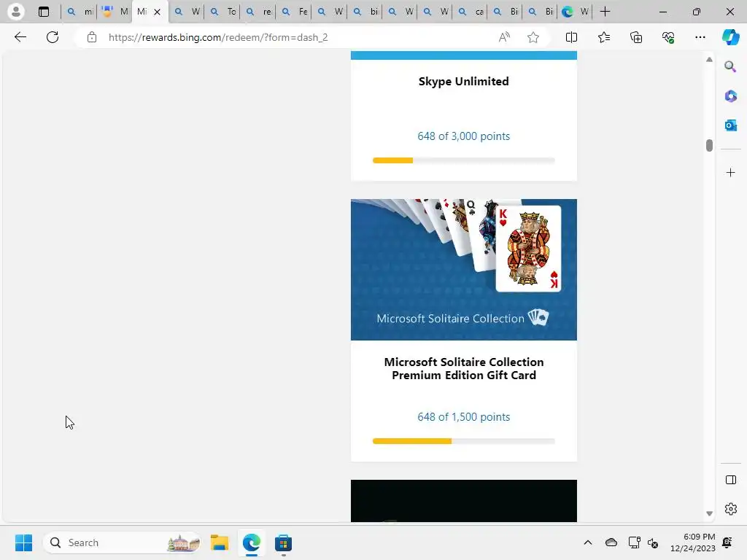Switch to the 'To' search tab
Screen dimensions: 747x560
pos(222,12)
